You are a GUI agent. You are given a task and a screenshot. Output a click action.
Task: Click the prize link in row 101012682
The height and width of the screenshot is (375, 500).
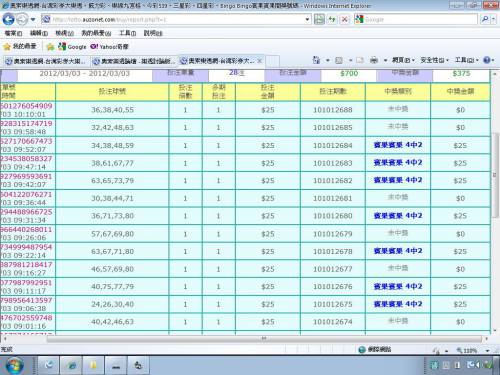tap(398, 180)
